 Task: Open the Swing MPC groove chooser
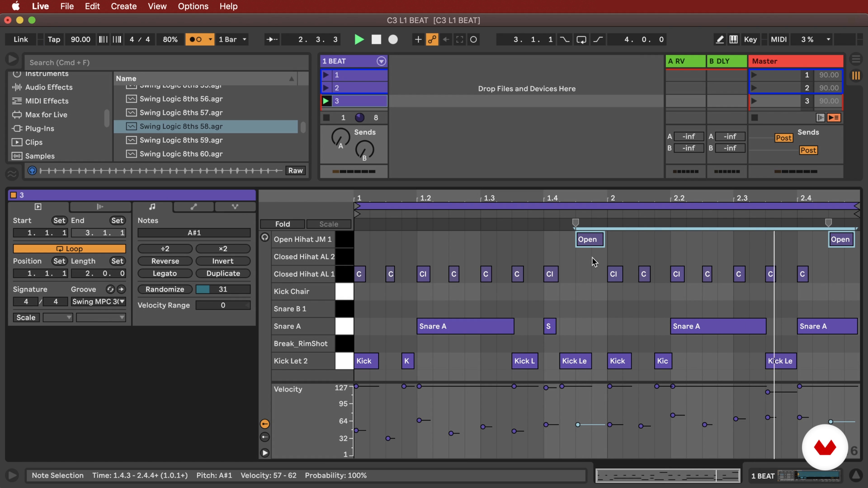pos(98,301)
